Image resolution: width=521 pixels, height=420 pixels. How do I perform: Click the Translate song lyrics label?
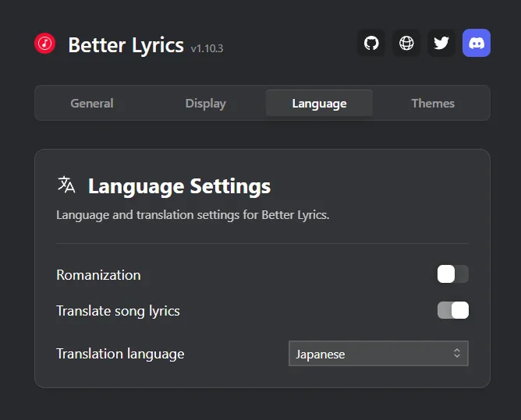point(118,311)
